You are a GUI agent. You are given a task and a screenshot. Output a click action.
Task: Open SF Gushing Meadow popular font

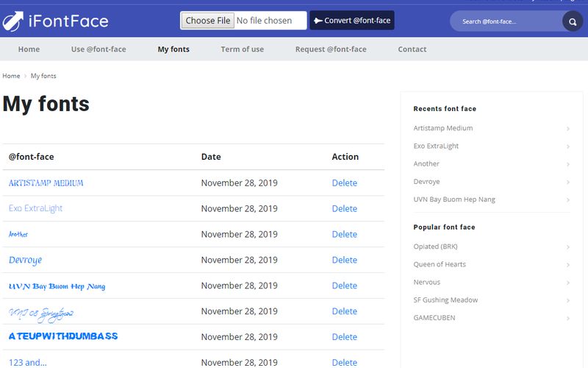(445, 300)
